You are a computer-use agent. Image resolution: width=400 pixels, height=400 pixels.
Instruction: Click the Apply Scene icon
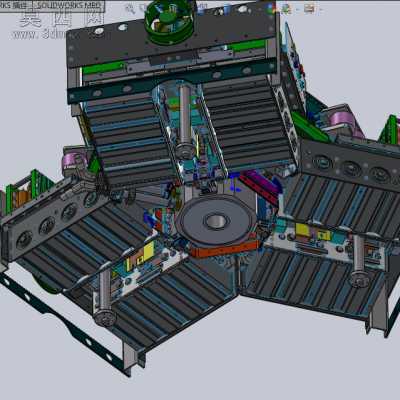[x=286, y=9]
